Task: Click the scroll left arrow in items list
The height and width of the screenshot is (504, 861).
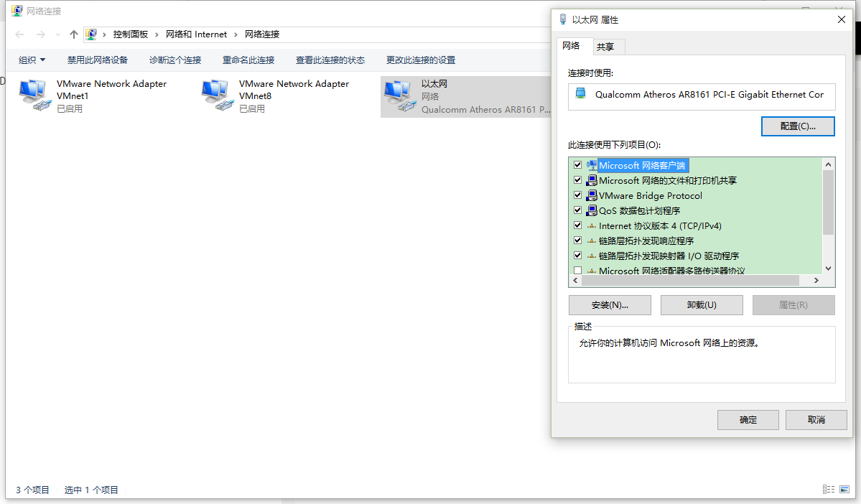Action: coord(575,281)
